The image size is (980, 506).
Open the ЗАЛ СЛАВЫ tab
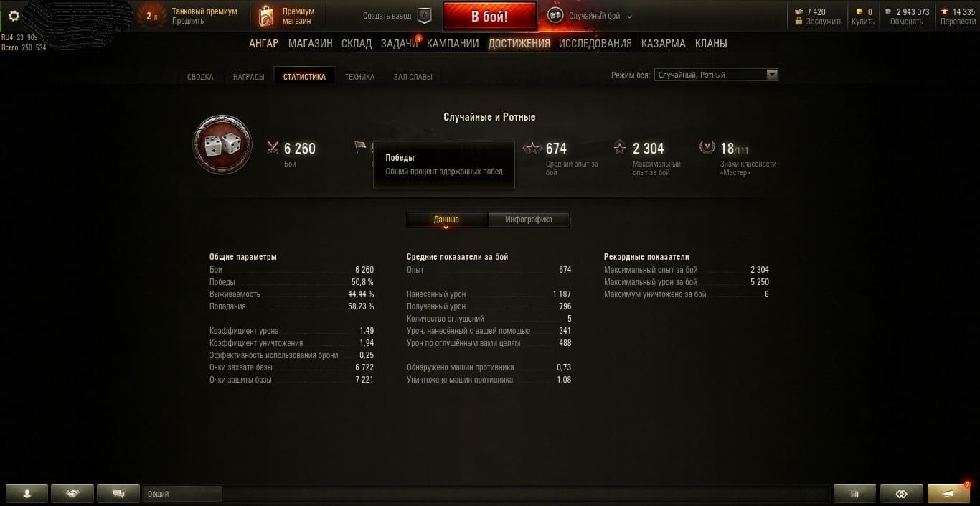[x=413, y=77]
